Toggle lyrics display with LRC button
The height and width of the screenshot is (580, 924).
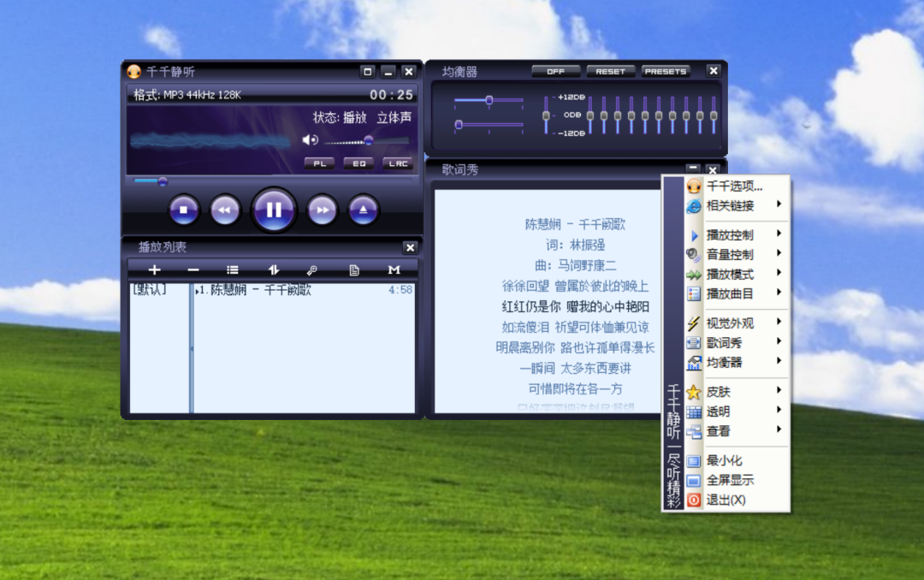point(397,163)
